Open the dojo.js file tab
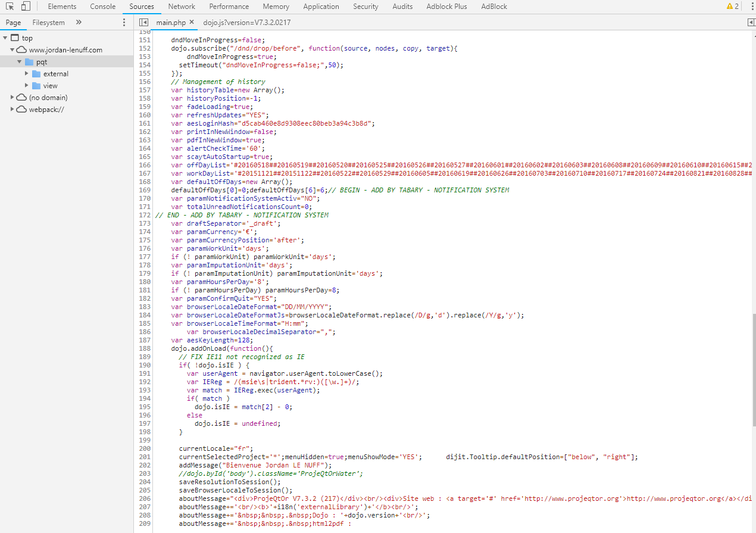The width and height of the screenshot is (756, 533). [x=246, y=23]
